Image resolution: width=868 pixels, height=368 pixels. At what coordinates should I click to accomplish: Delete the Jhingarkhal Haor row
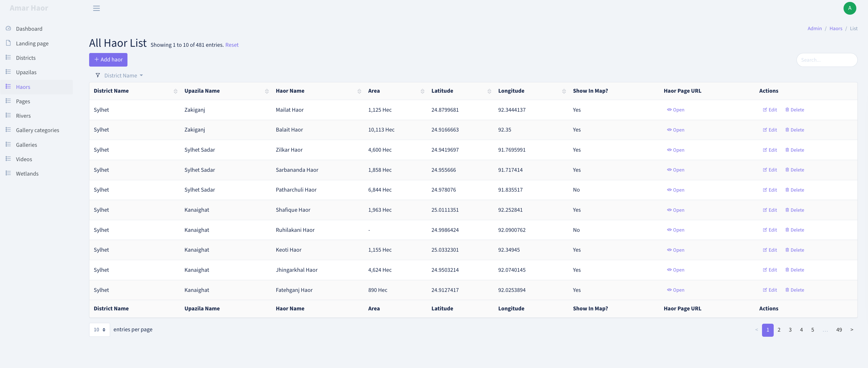[x=795, y=270]
